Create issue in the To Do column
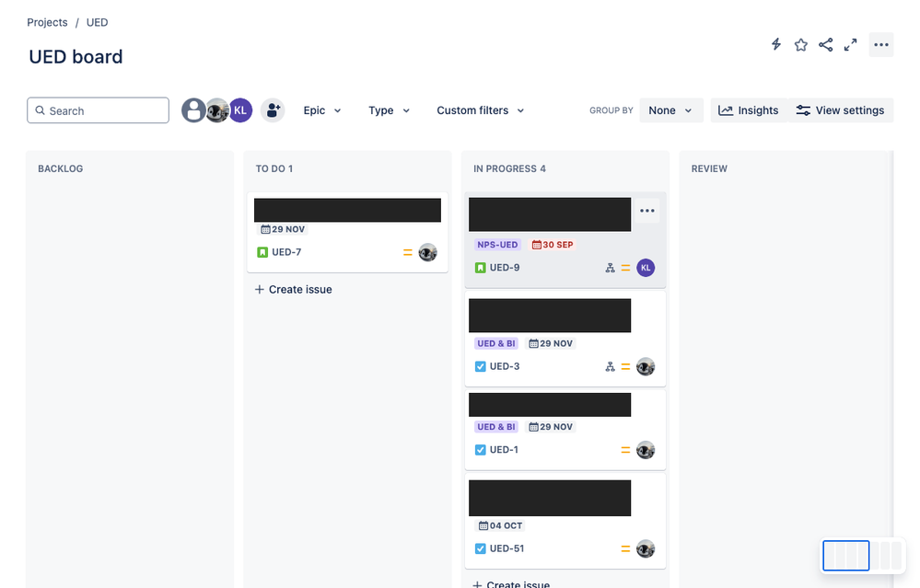 [x=294, y=290]
